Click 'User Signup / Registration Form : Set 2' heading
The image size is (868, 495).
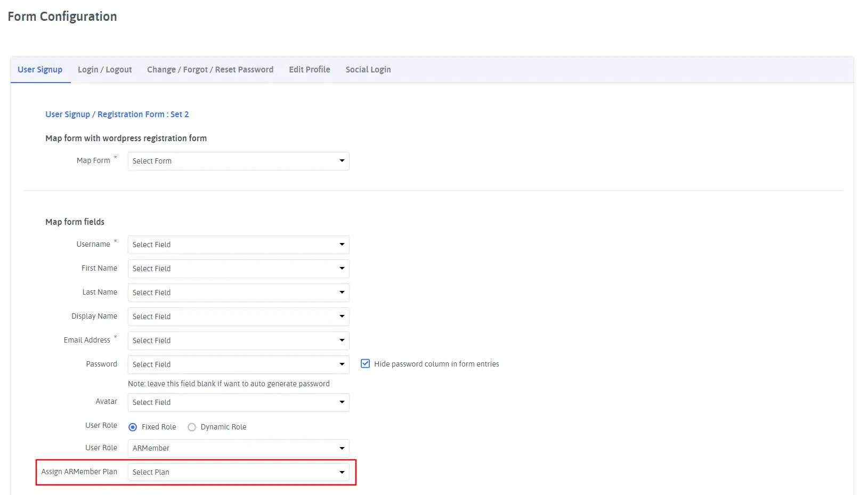click(117, 115)
